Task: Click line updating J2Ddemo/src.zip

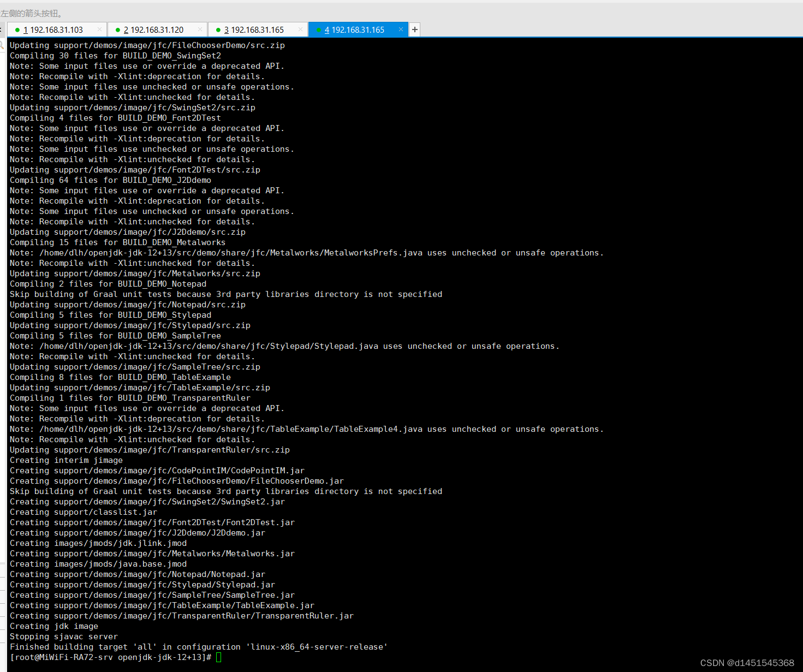Action: (x=128, y=232)
